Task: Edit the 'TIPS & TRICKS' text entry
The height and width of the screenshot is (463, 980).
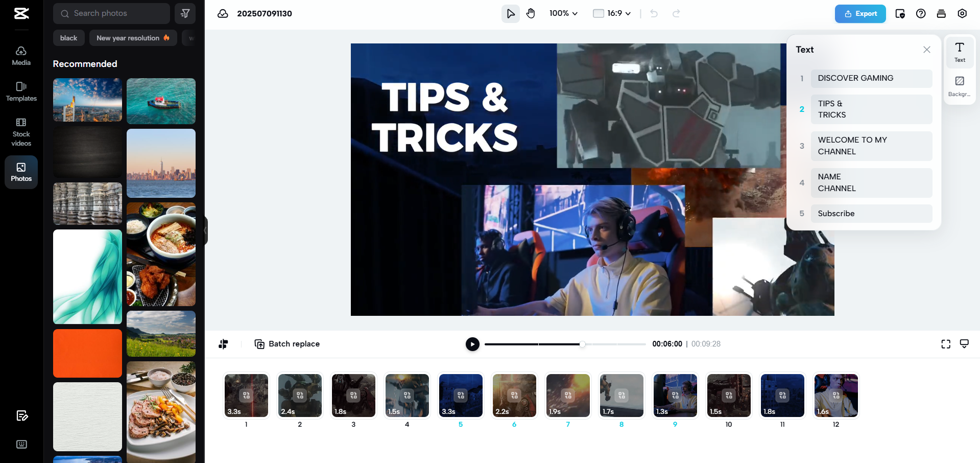Action: tap(871, 109)
